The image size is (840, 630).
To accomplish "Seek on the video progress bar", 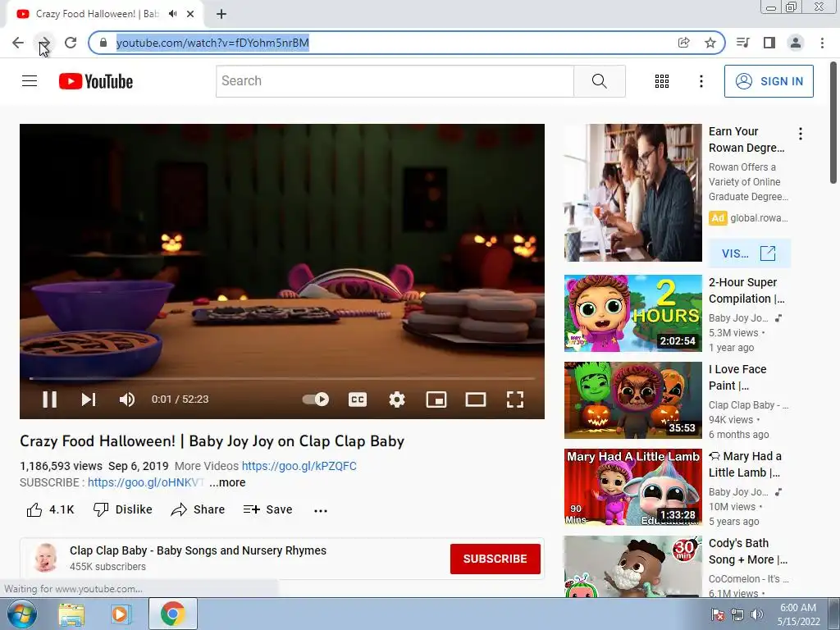I will pyautogui.click(x=282, y=378).
